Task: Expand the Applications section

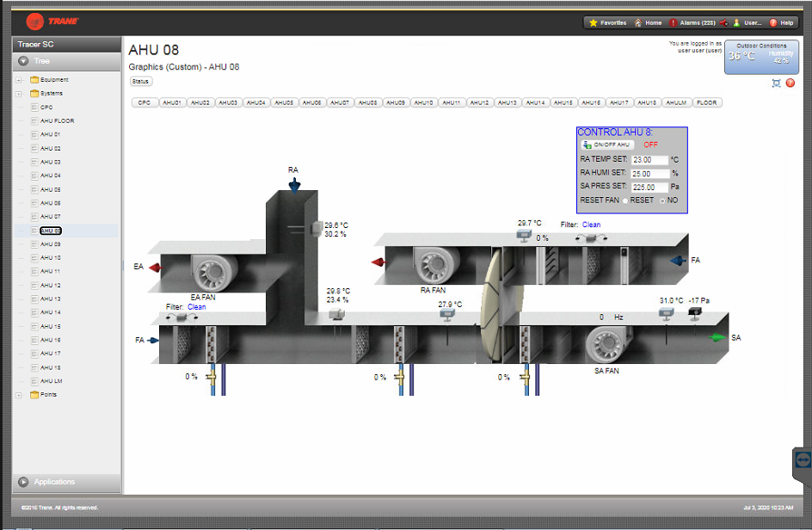Action: (x=23, y=482)
